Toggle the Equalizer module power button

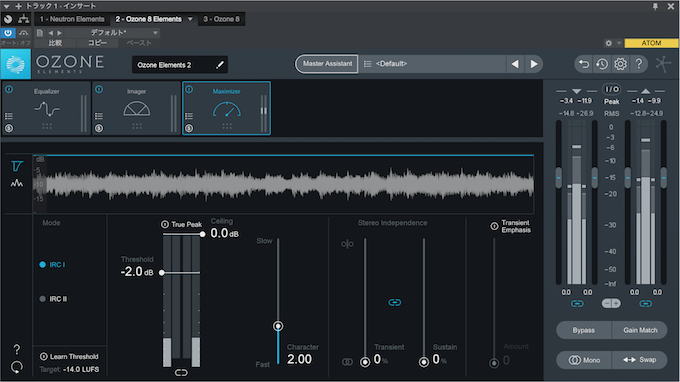click(x=9, y=89)
